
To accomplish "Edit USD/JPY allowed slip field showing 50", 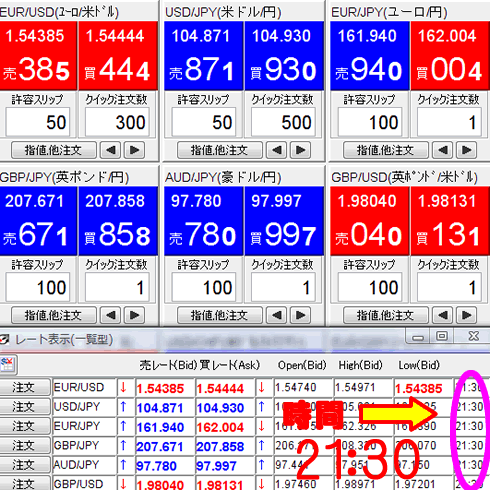I will point(204,122).
